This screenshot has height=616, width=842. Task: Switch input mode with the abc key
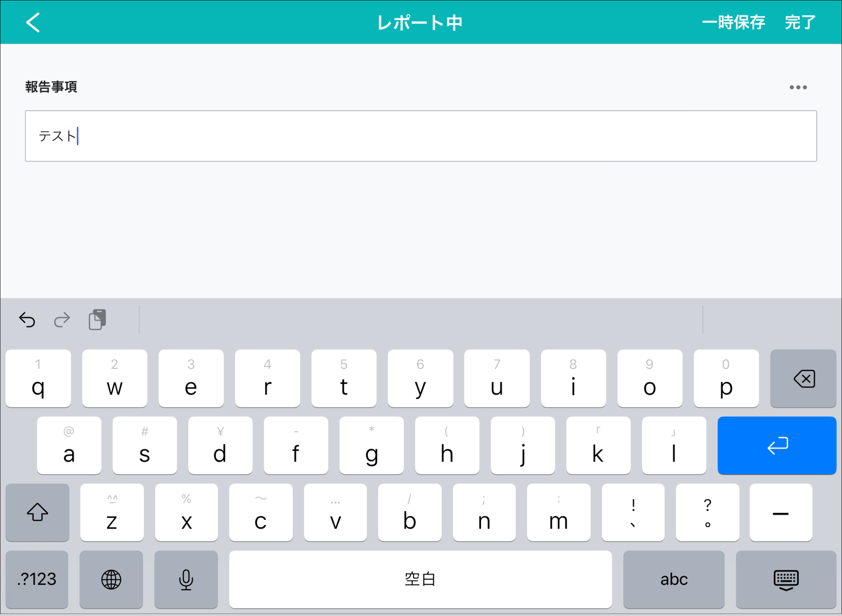point(673,579)
